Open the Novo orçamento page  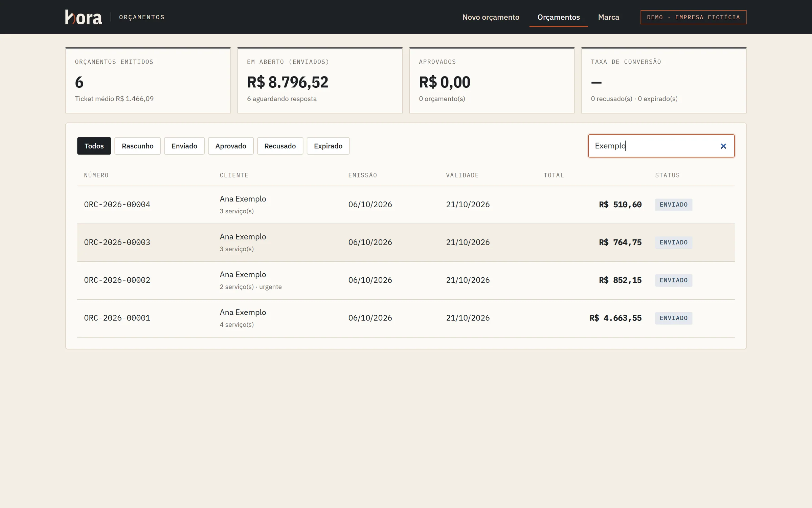pyautogui.click(x=491, y=17)
